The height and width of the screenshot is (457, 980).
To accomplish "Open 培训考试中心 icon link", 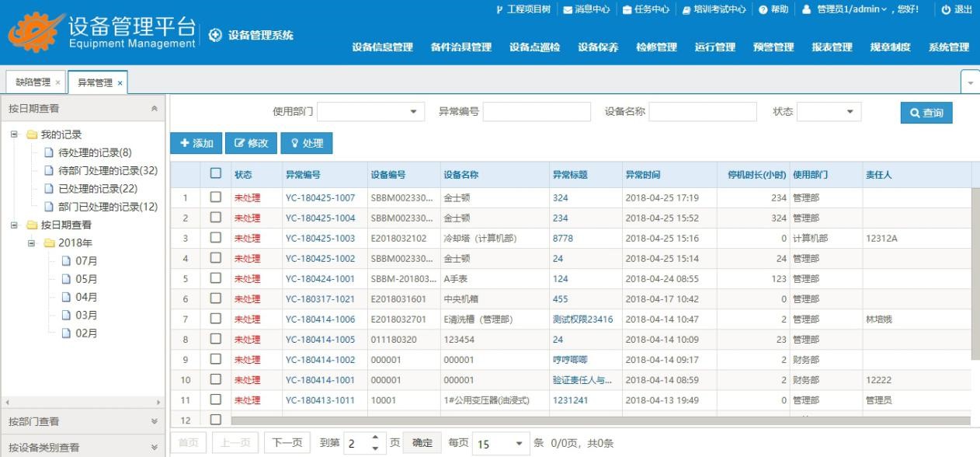I will coord(686,10).
